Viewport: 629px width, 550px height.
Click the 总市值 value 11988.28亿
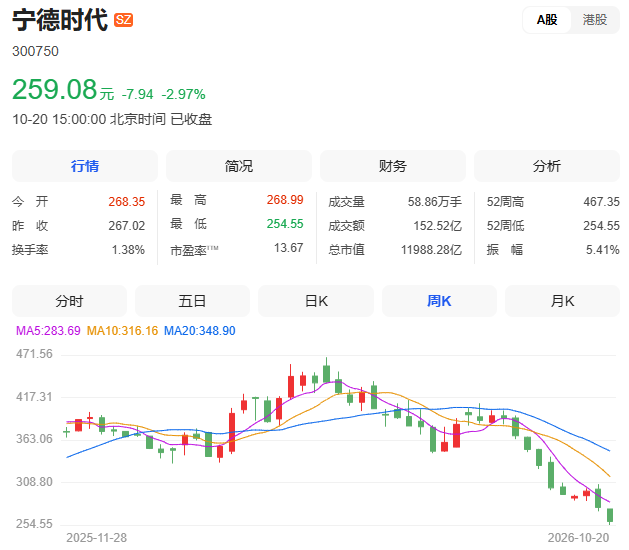432,250
